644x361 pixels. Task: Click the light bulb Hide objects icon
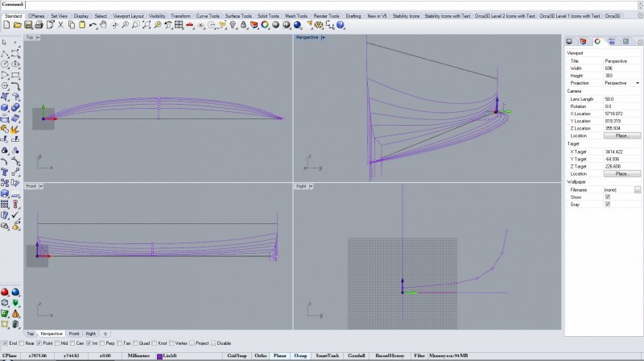233,26
